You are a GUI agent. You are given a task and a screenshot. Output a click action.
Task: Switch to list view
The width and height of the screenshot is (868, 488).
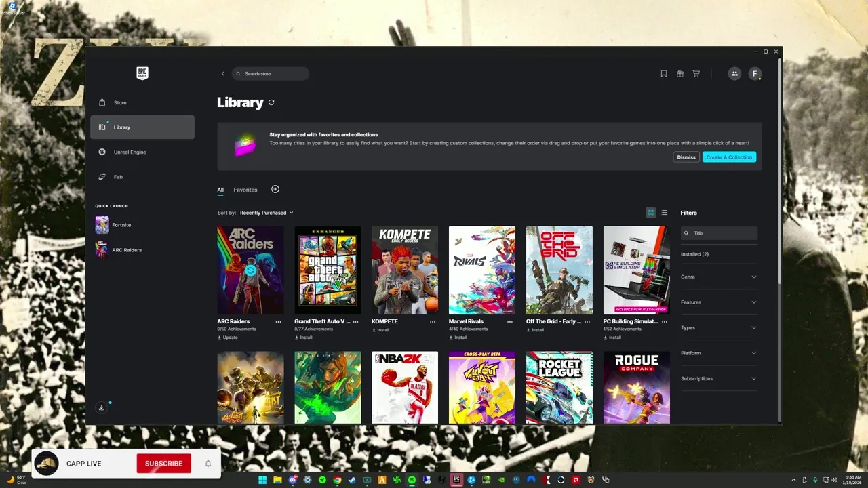click(665, 213)
